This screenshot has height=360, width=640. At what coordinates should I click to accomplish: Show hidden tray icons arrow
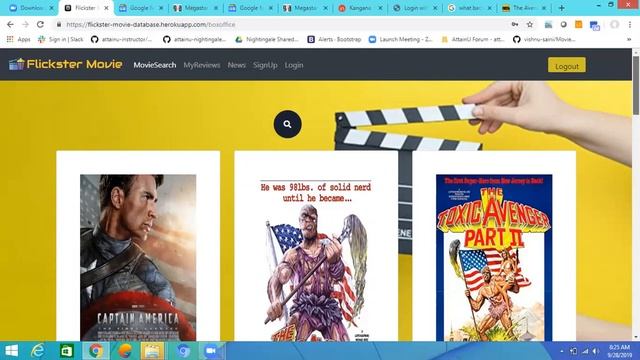pos(562,351)
